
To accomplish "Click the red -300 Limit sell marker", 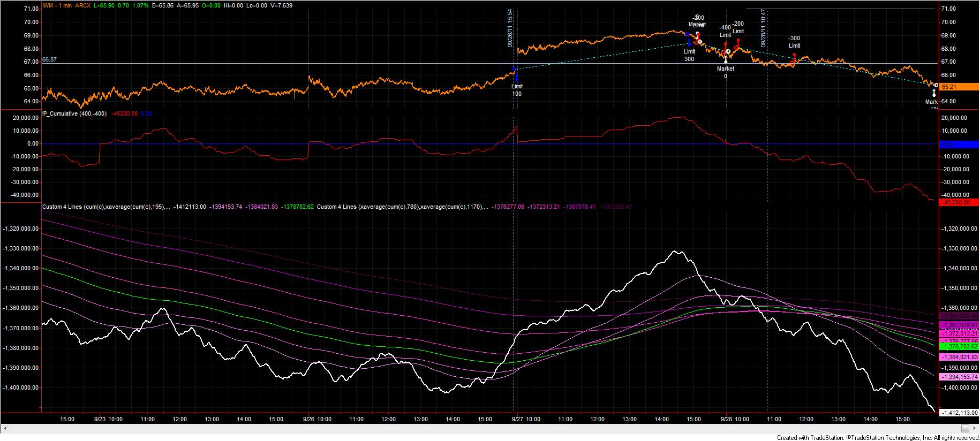I will [794, 56].
